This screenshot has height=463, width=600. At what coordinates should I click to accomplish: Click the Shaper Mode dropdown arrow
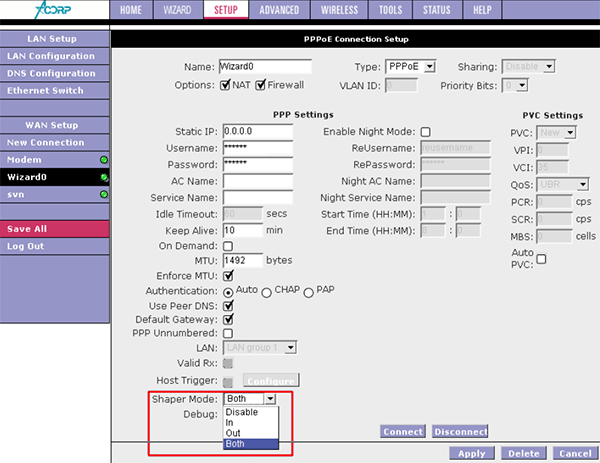click(270, 399)
